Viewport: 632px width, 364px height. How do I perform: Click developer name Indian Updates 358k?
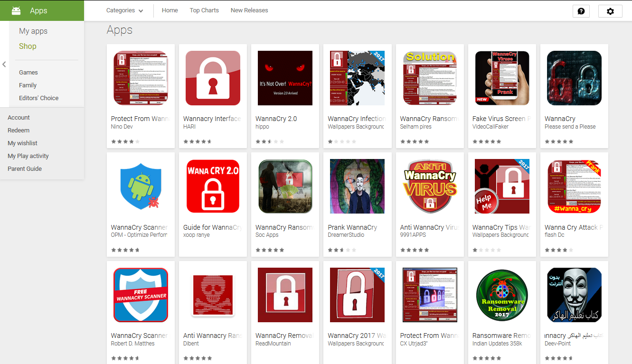pyautogui.click(x=497, y=344)
